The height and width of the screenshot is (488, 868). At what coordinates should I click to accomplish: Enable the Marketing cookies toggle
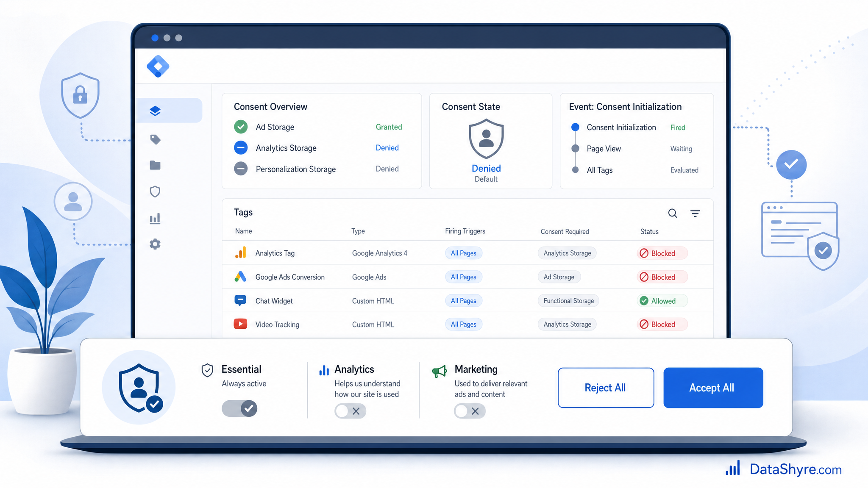pyautogui.click(x=470, y=411)
